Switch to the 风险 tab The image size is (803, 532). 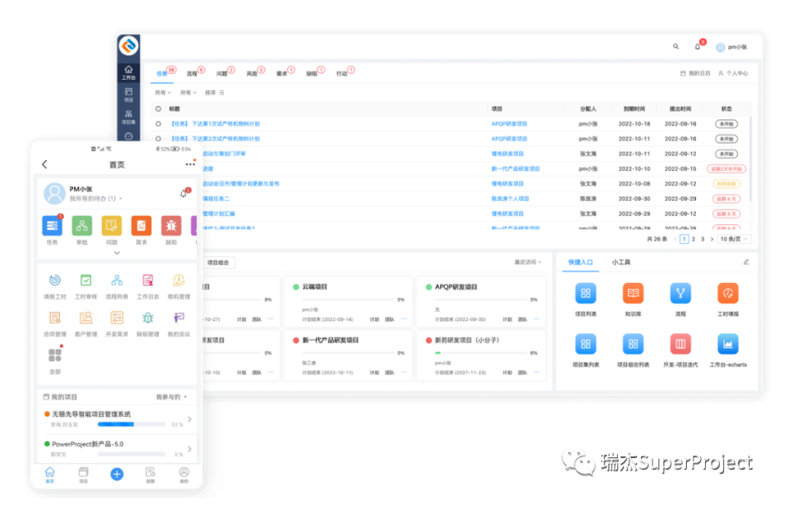(252, 73)
